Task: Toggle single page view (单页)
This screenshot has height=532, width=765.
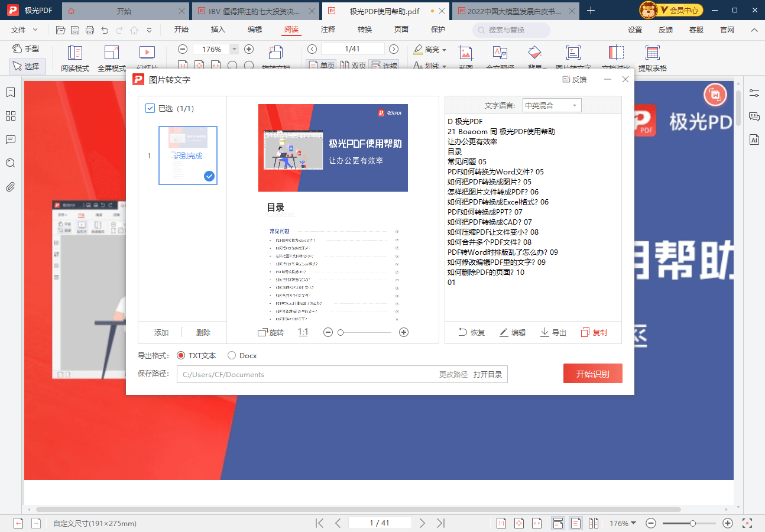Action: point(321,66)
